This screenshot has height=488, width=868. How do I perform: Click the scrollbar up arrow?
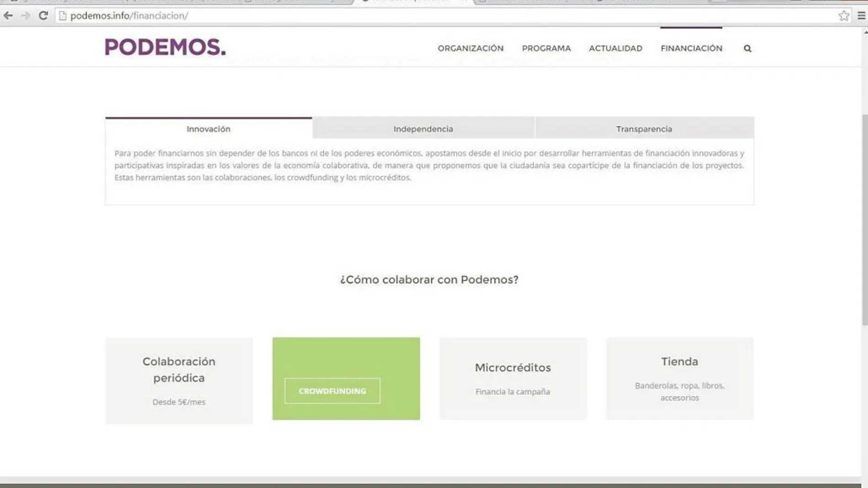(865, 32)
